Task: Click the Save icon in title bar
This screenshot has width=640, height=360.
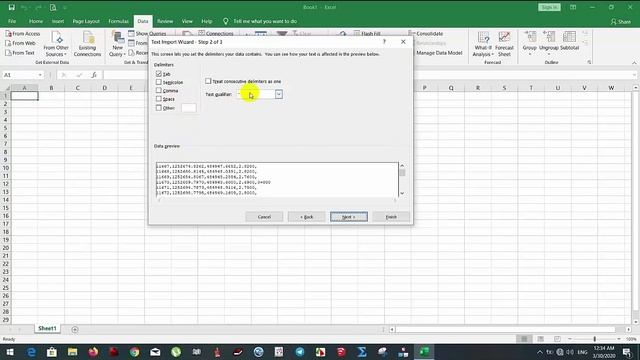Action: (x=11, y=7)
